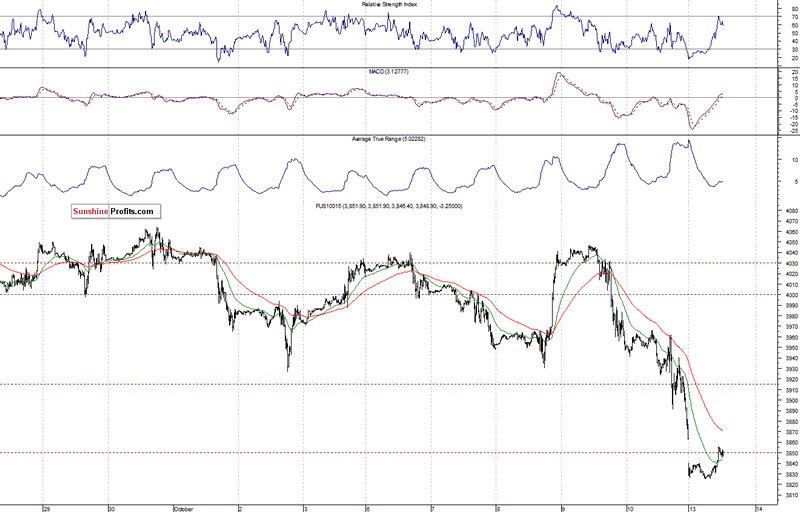Click the FUS10015 price chart title
Viewport: 800px width, 512px height.
click(391, 207)
